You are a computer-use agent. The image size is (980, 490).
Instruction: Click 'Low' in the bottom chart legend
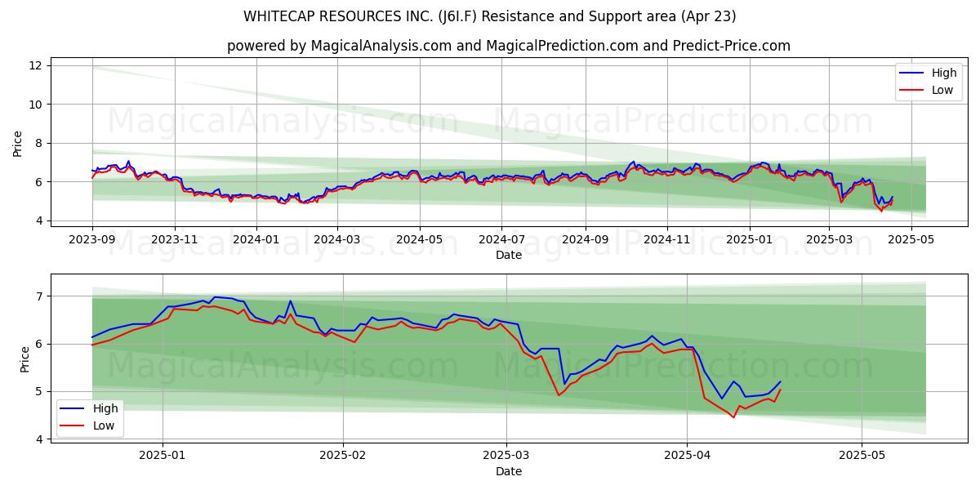click(104, 425)
